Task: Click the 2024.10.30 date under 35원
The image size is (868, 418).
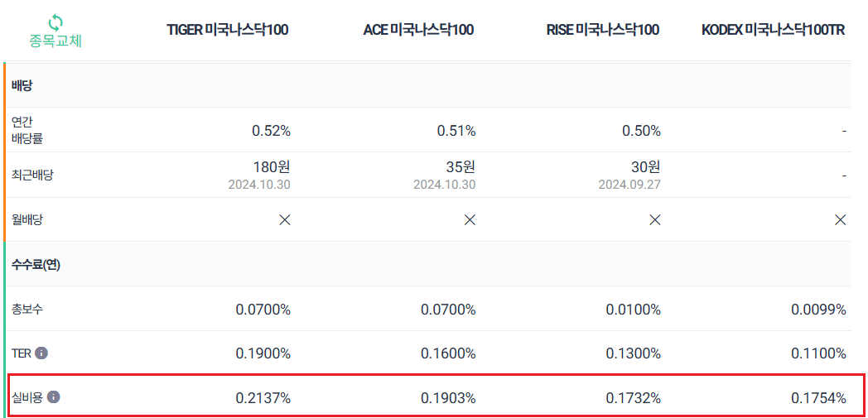Action: tap(445, 185)
